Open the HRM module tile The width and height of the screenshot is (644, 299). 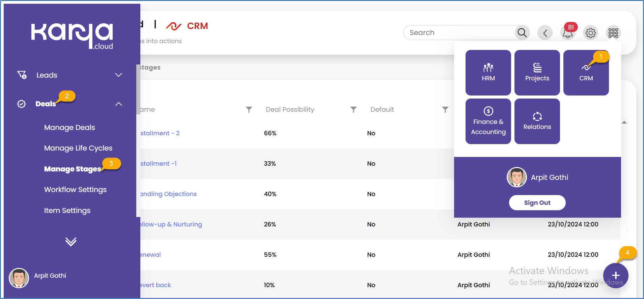pyautogui.click(x=488, y=73)
